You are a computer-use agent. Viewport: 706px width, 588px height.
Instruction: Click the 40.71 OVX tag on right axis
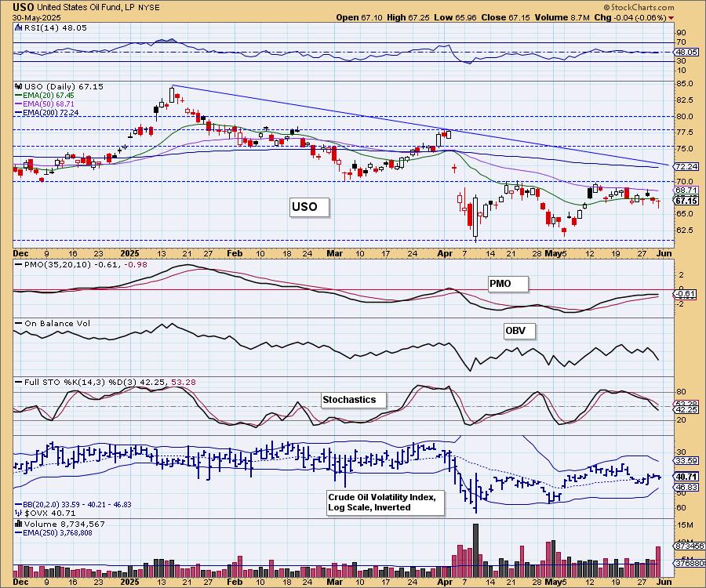(686, 477)
